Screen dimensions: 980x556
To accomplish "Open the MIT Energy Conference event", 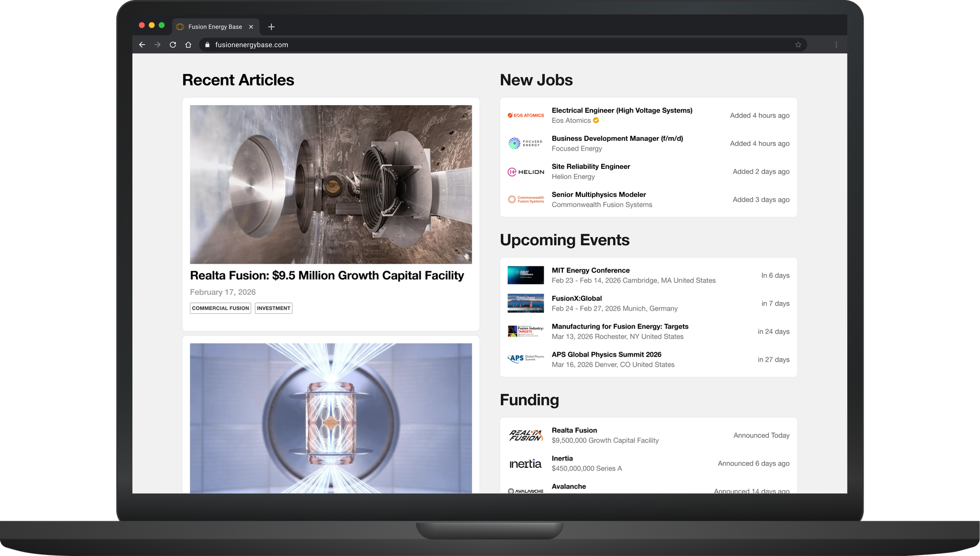I will tap(591, 270).
